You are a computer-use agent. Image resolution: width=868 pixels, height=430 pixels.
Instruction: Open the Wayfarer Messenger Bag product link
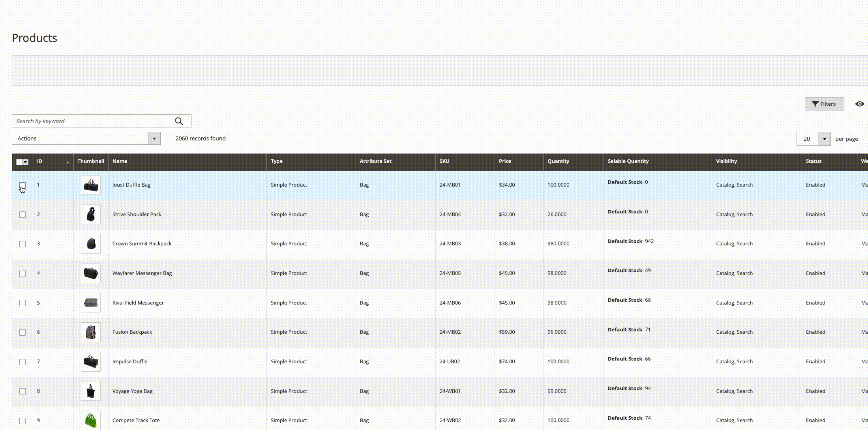pyautogui.click(x=142, y=273)
